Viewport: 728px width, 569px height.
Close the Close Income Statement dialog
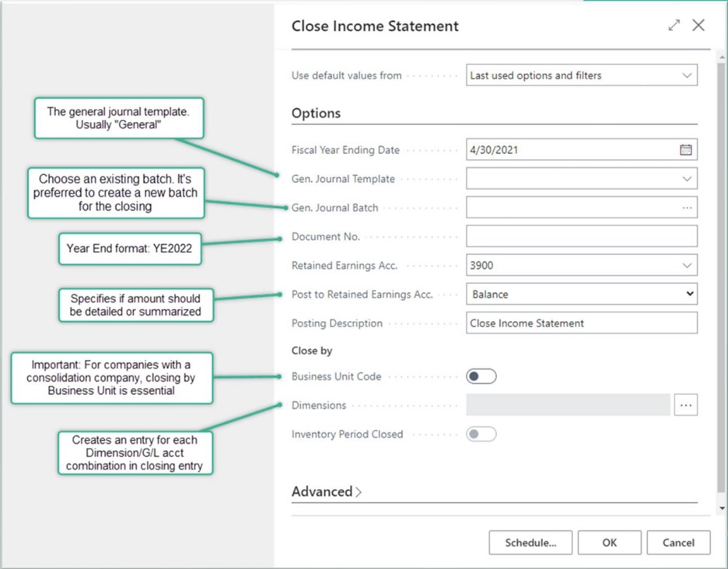pyautogui.click(x=698, y=25)
